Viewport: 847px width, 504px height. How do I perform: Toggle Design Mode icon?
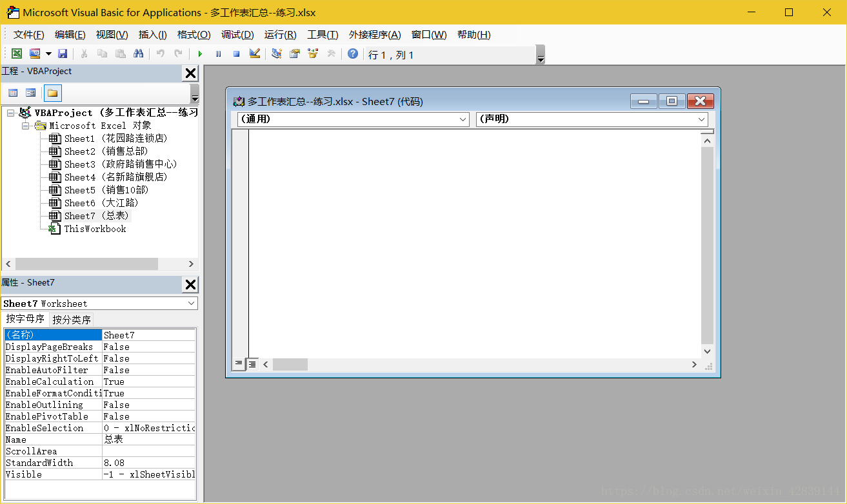255,54
